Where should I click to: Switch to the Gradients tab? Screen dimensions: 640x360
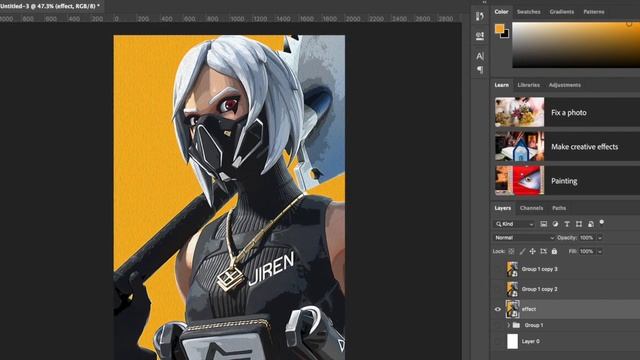[x=562, y=12]
